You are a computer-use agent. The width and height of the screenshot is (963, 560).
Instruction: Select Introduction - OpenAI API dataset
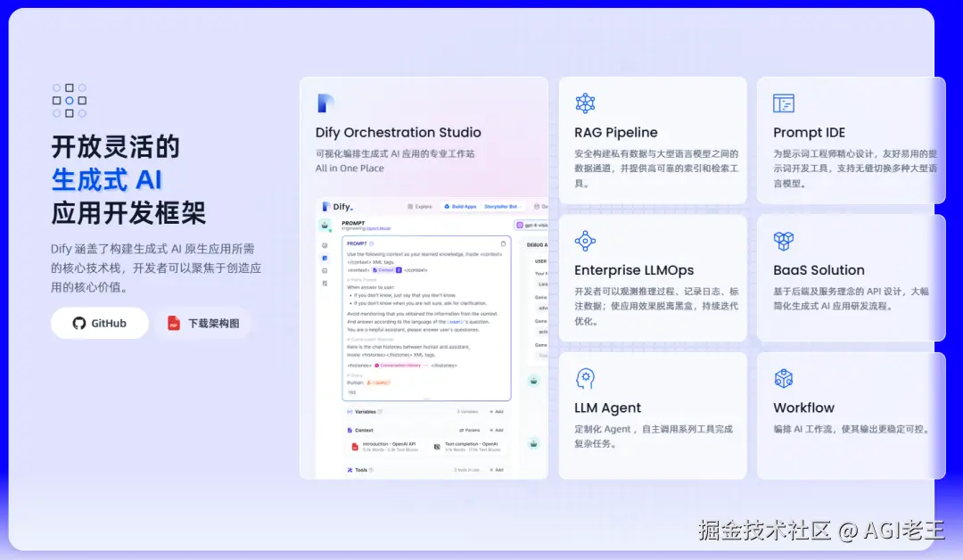(385, 447)
